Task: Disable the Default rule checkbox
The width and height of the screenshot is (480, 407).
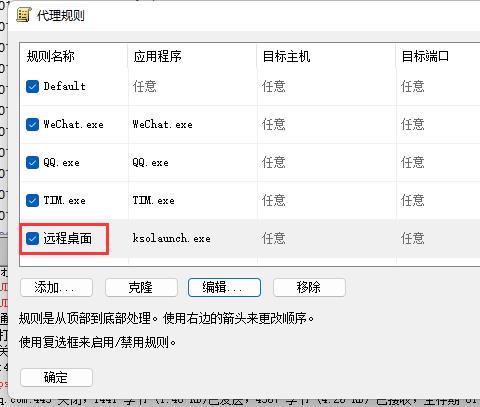Action: (32, 86)
